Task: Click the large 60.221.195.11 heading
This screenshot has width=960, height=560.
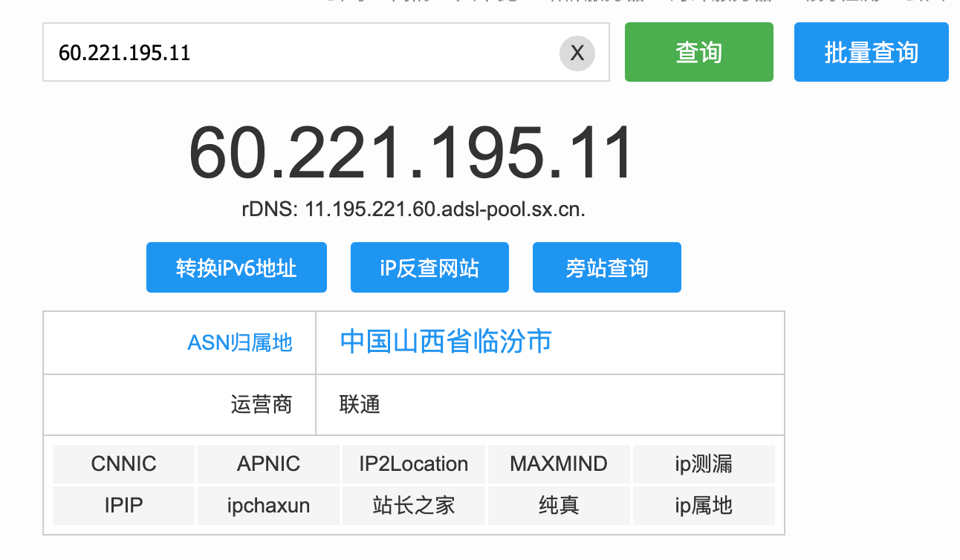Action: pos(412,154)
